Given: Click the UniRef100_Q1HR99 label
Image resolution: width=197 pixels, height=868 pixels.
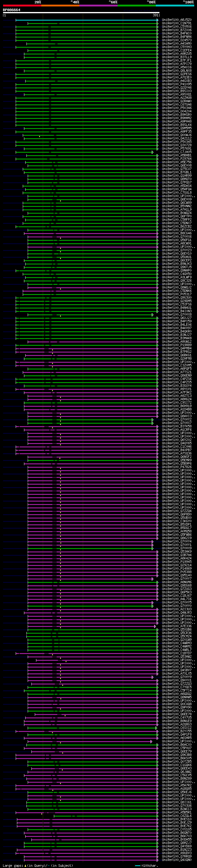Looking at the screenshot, I should coord(177,176).
